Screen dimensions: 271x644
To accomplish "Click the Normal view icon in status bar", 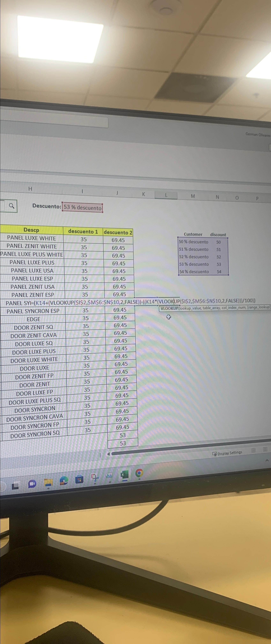I will click(253, 450).
